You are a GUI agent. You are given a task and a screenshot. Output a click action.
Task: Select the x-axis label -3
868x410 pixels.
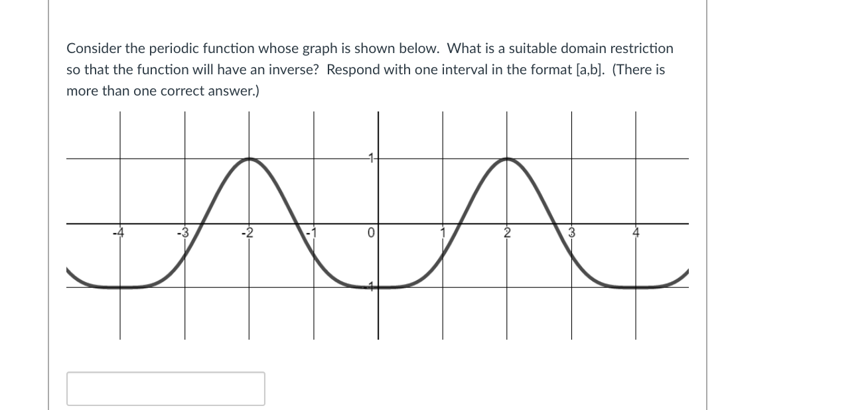[182, 233]
